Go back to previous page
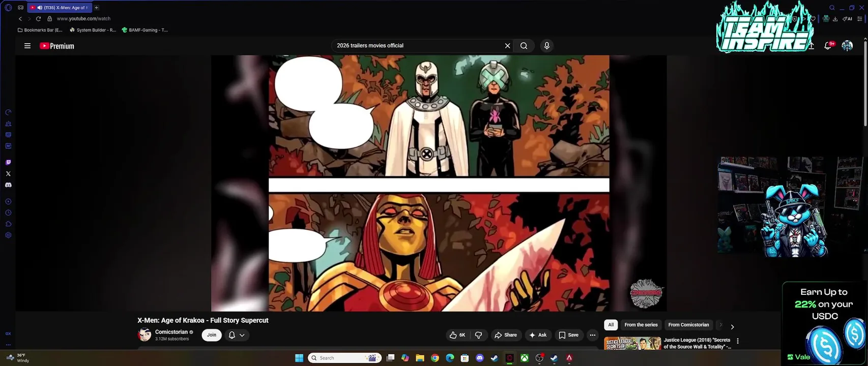This screenshot has width=868, height=366. point(20,19)
